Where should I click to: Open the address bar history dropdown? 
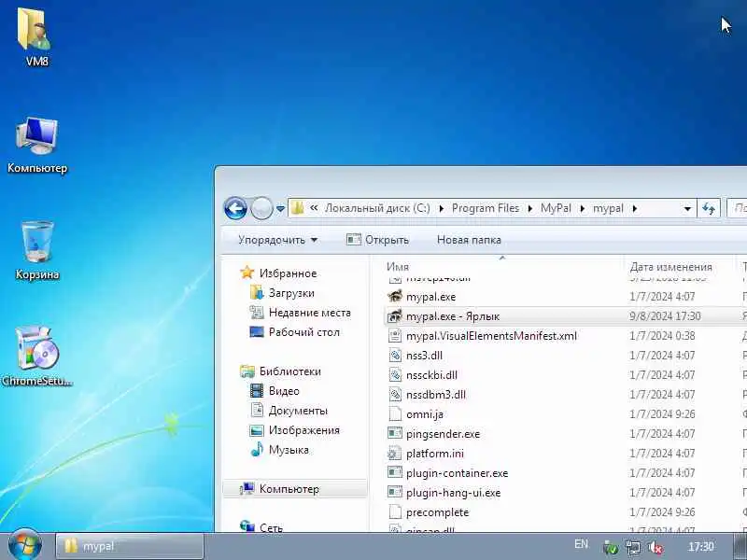(687, 208)
